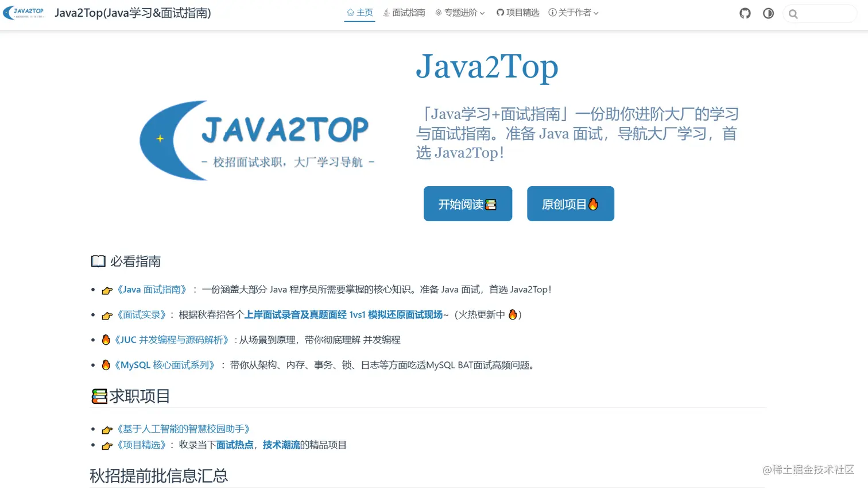The image size is (868, 489).
Task: Open the 面试指南 nav item
Action: tap(404, 13)
